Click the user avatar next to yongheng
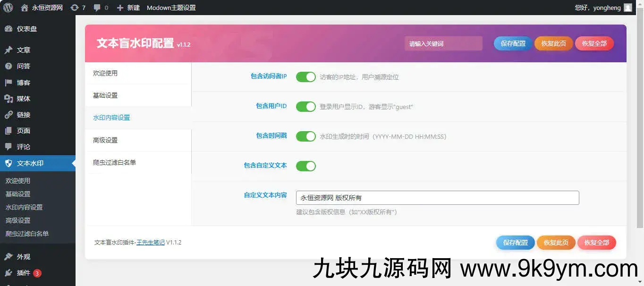This screenshot has width=644, height=286. [x=627, y=8]
